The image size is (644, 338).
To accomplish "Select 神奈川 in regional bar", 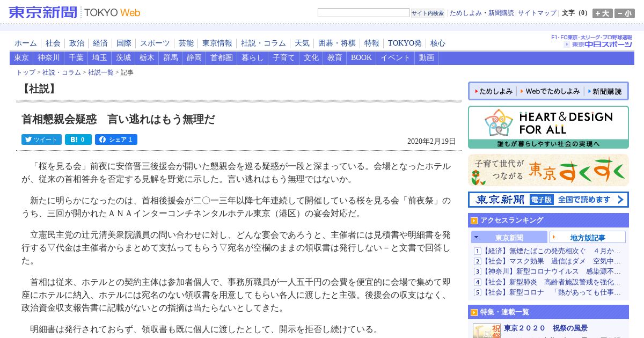I will [x=49, y=58].
